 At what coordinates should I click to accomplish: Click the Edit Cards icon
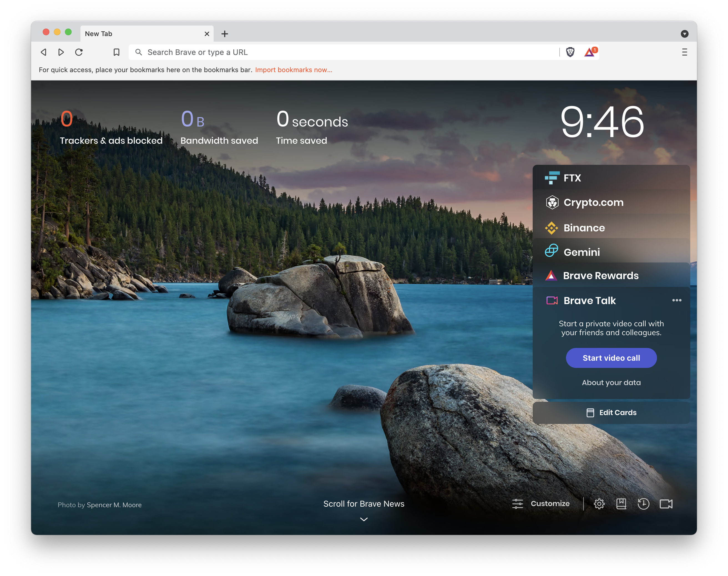(x=590, y=413)
